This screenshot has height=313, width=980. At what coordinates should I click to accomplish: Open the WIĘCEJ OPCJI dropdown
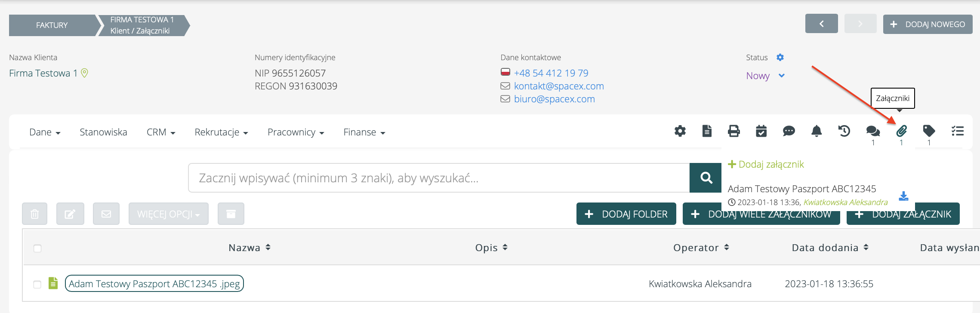pos(168,214)
